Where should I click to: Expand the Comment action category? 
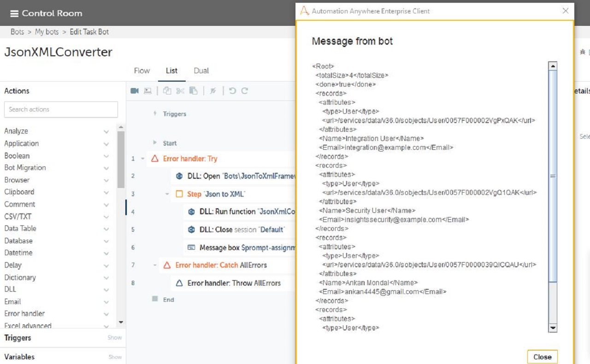click(x=106, y=205)
